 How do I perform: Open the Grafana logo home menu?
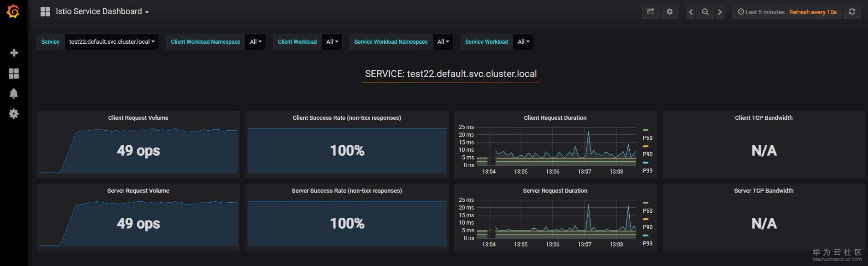click(13, 12)
